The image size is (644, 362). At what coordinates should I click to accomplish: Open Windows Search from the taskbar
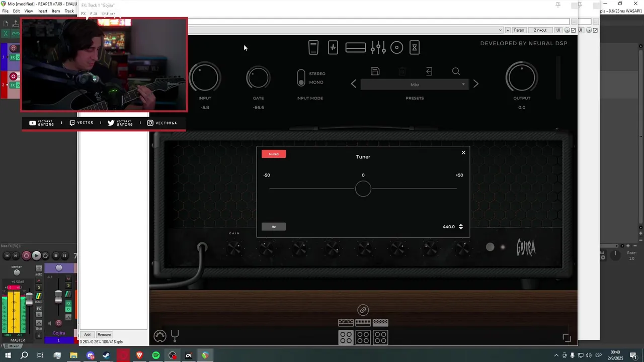(x=24, y=355)
